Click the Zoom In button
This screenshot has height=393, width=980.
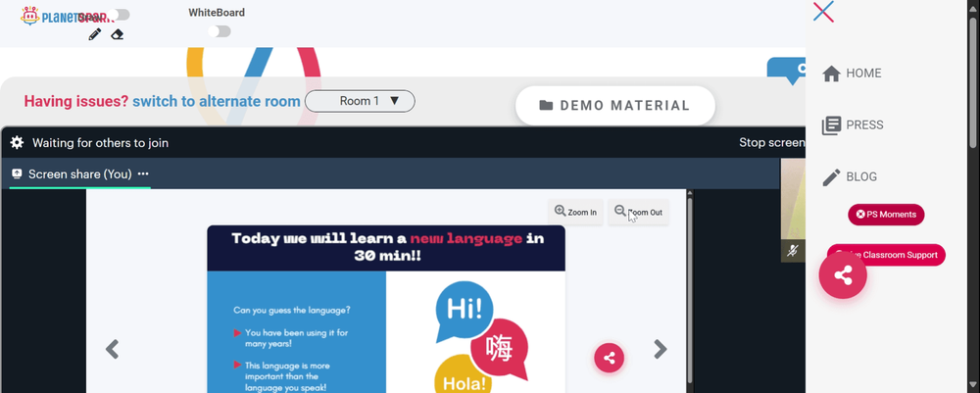[575, 213]
